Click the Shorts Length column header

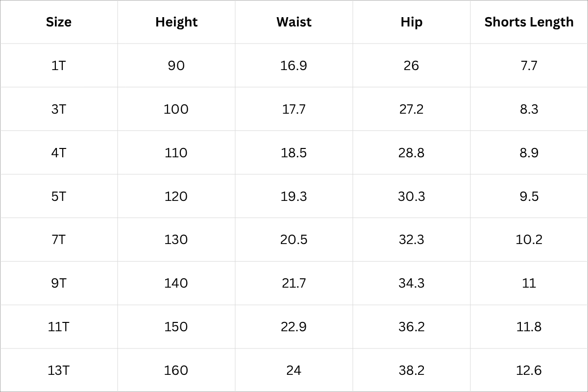point(529,22)
